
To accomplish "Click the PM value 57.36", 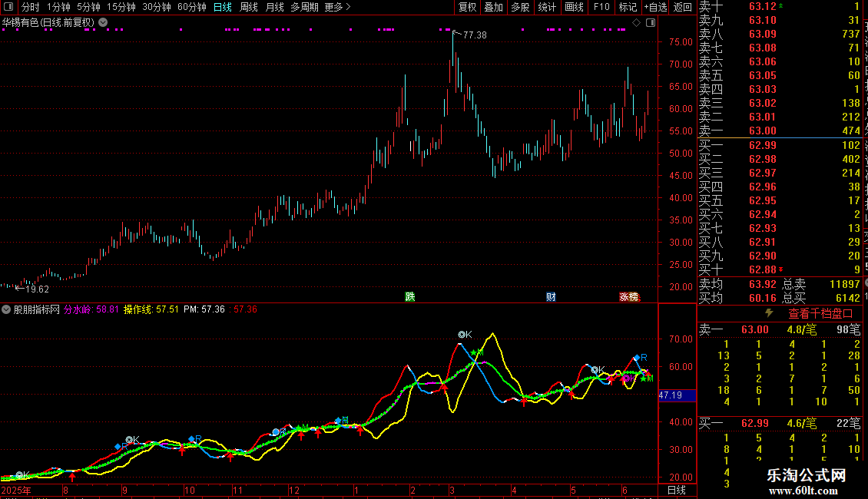I will (213, 310).
